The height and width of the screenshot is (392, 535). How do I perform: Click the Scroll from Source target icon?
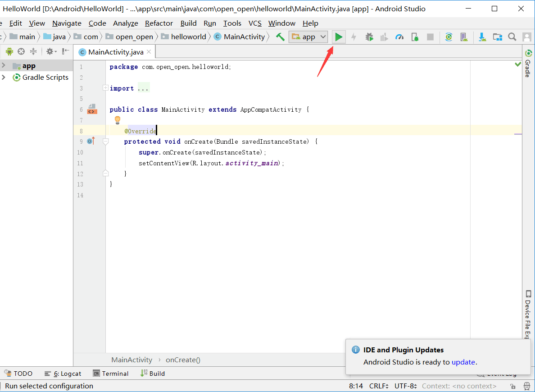[x=21, y=51]
